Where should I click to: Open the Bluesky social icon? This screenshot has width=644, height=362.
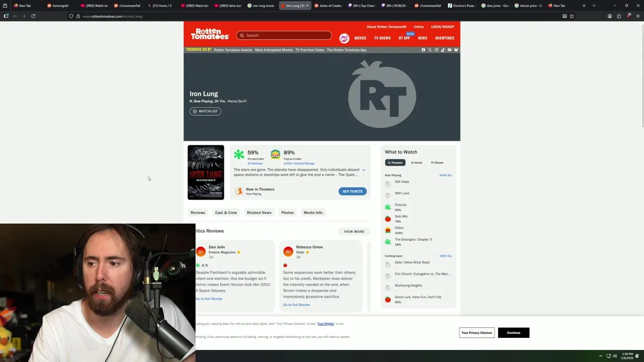tap(456, 50)
